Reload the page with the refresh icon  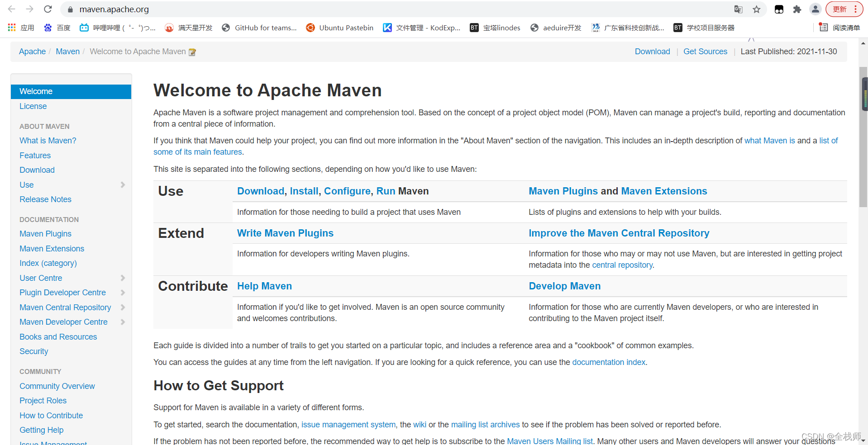(48, 9)
